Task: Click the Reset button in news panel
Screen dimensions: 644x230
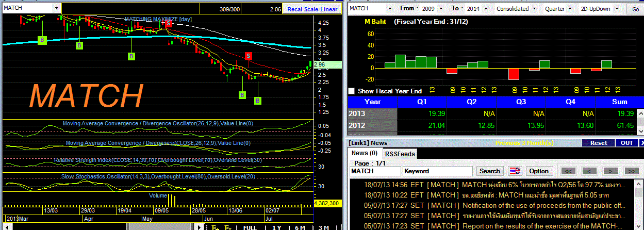Action: [599, 143]
